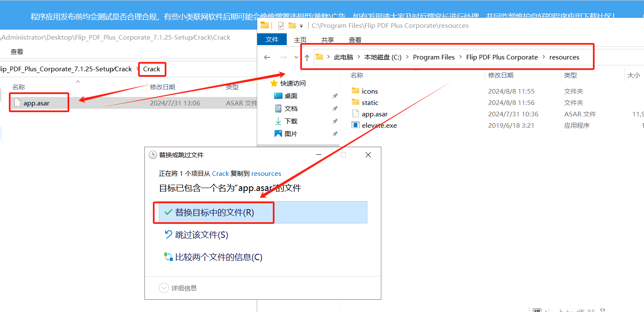Select the static folder
This screenshot has width=644, height=312.
pyautogui.click(x=370, y=102)
